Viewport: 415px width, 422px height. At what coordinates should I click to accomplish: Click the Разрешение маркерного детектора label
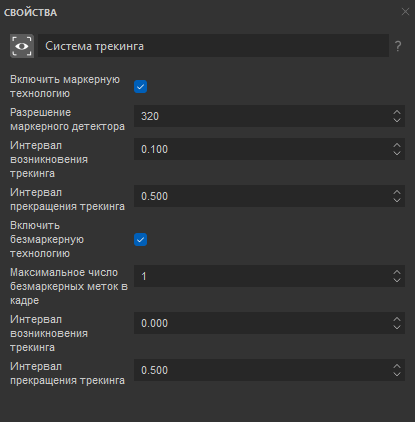[67, 119]
